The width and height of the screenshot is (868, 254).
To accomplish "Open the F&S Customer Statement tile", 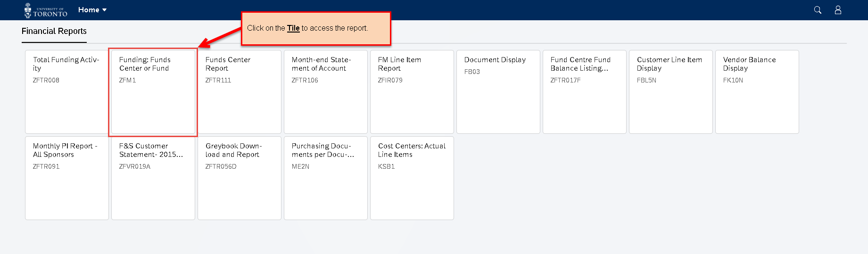I will pyautogui.click(x=153, y=178).
